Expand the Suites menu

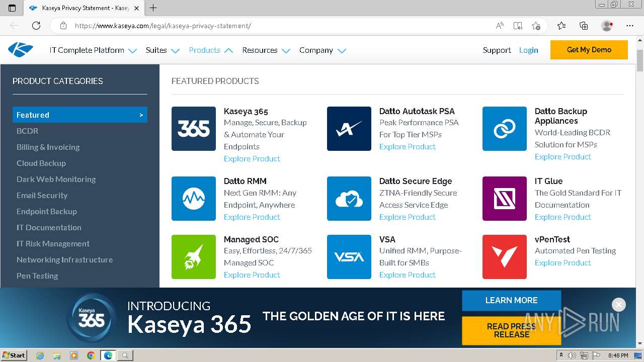click(163, 50)
